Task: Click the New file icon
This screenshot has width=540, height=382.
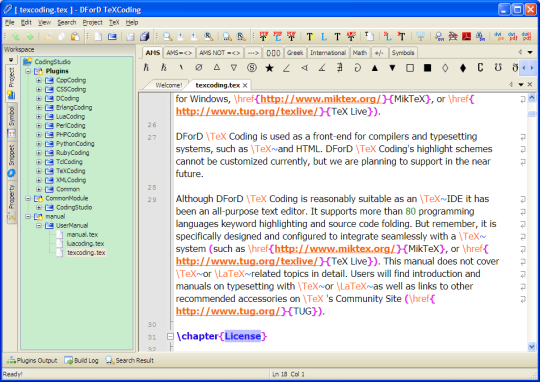Action: pos(98,36)
